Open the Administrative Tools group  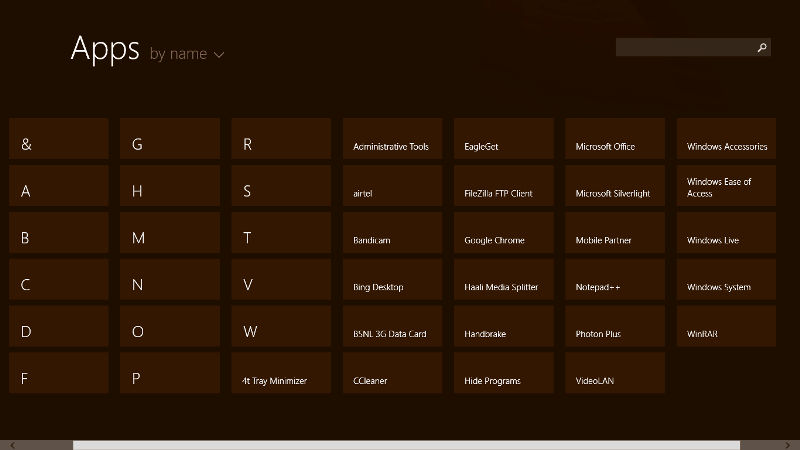(x=392, y=139)
